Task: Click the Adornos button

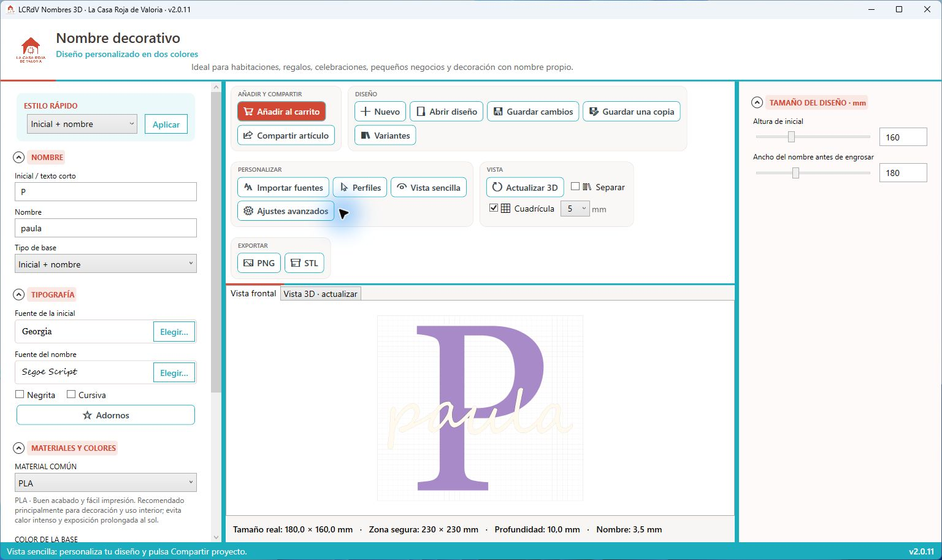Action: pyautogui.click(x=105, y=415)
